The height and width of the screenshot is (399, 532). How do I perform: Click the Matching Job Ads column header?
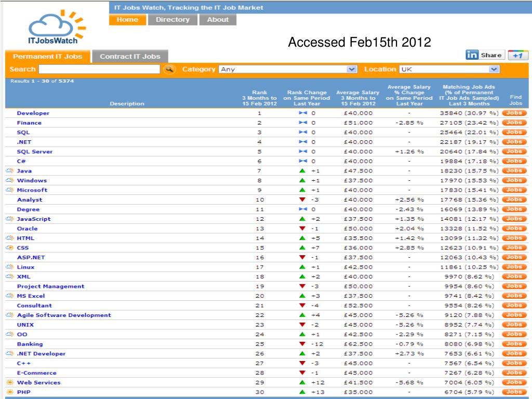pos(469,95)
